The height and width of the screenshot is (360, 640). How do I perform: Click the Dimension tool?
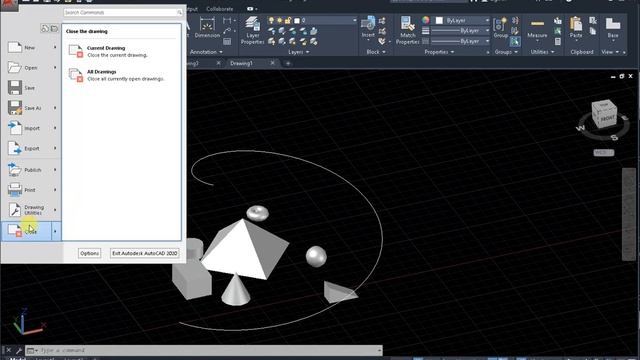(x=207, y=28)
